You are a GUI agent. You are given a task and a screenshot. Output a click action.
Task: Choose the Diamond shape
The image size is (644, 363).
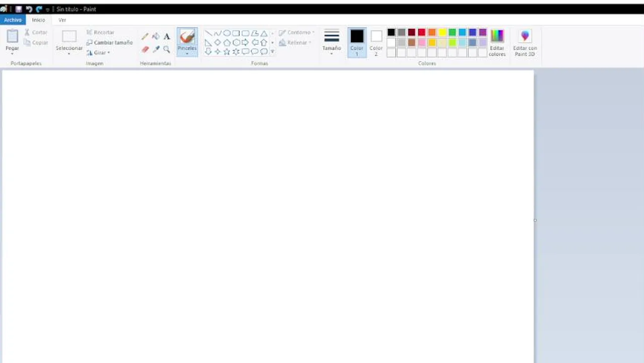(x=217, y=42)
